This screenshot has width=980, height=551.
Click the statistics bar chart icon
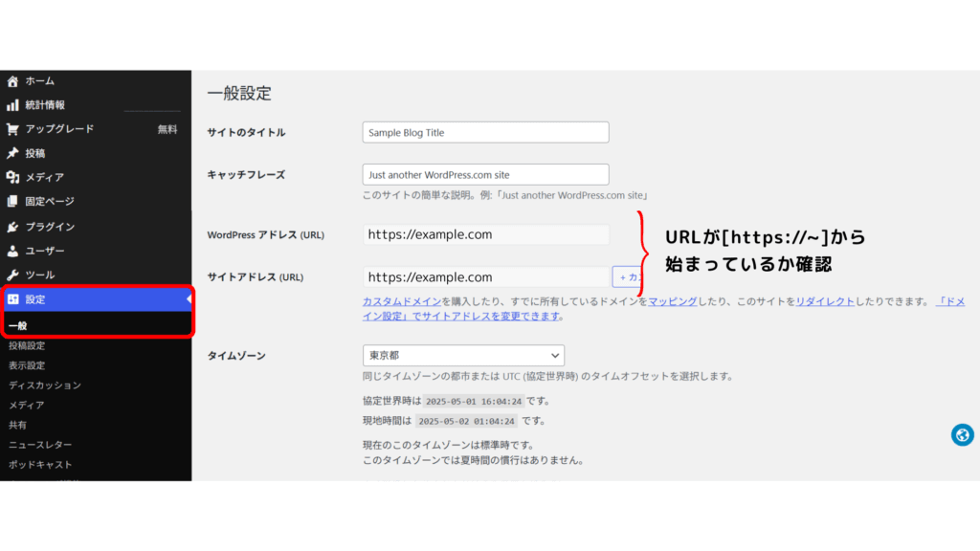[12, 105]
